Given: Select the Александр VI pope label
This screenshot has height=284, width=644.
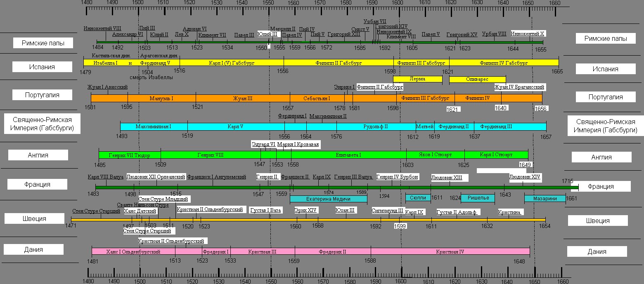Looking at the screenshot, I should (128, 34).
